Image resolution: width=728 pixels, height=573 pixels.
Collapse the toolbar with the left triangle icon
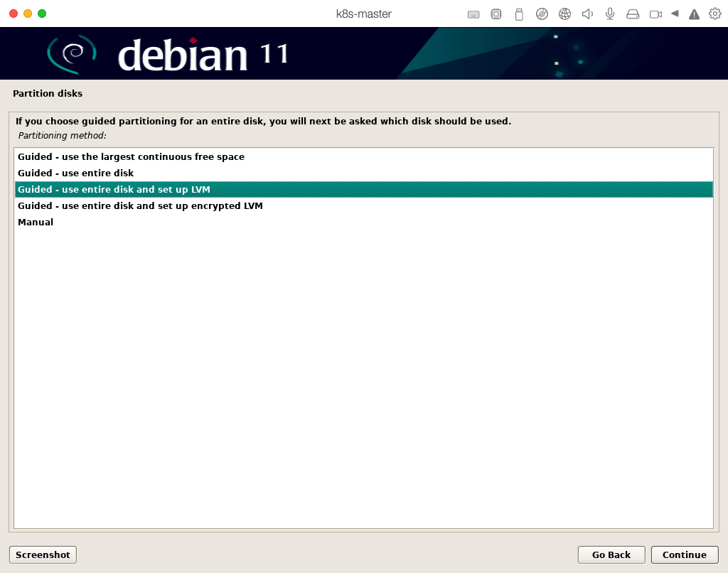pyautogui.click(x=675, y=14)
